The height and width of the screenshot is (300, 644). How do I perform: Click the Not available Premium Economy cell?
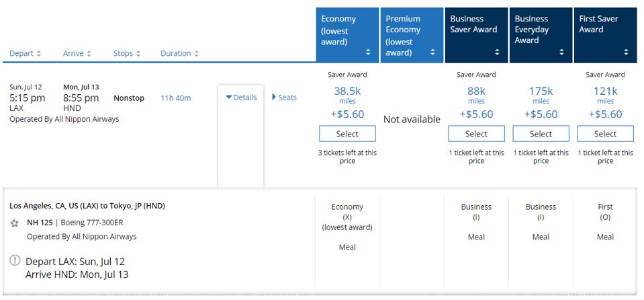pos(412,120)
